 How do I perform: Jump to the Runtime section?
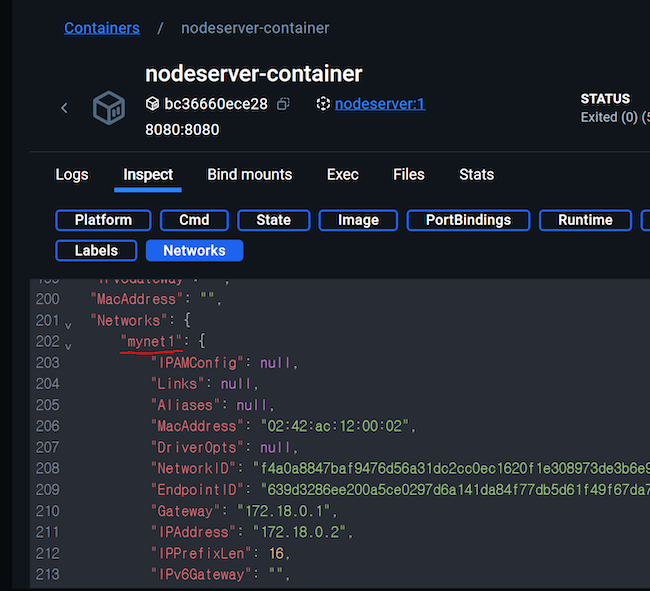(585, 220)
